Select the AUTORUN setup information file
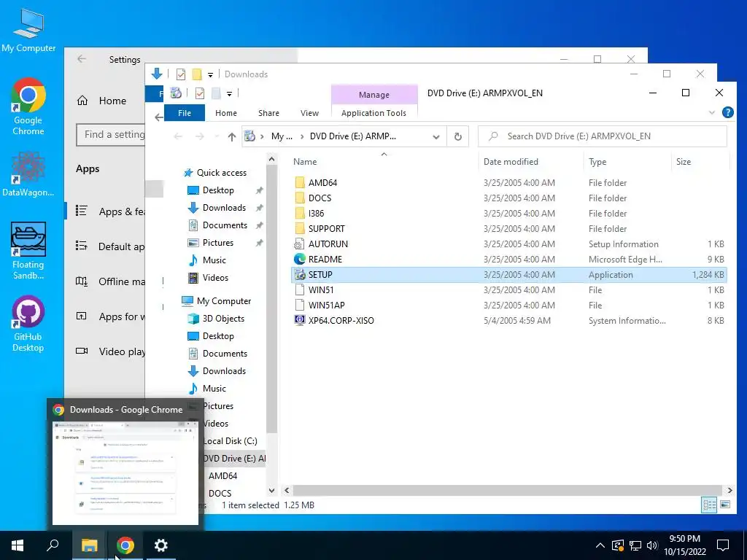This screenshot has width=747, height=560. [328, 244]
